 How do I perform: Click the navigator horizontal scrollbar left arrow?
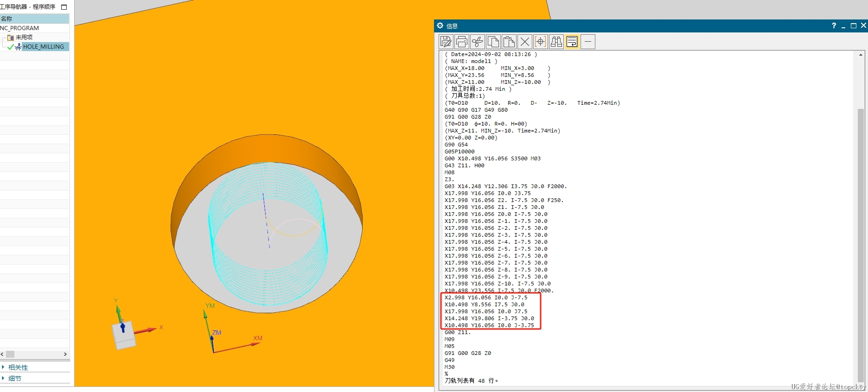[2, 354]
